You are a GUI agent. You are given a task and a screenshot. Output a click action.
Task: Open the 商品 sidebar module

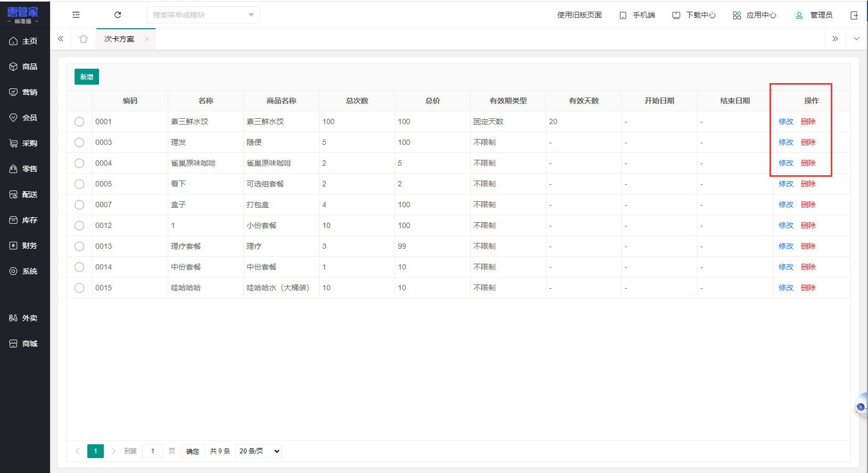pyautogui.click(x=25, y=67)
